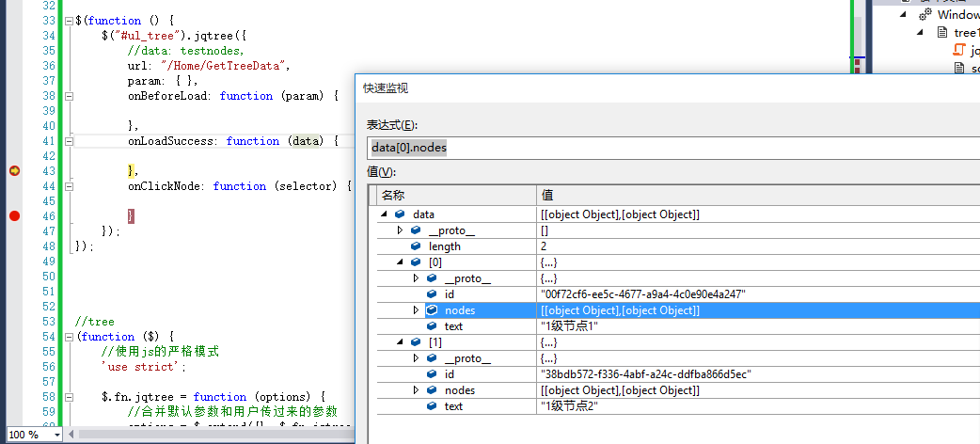Click the 名称 column header
Image resolution: width=980 pixels, height=444 pixels.
[x=456, y=195]
